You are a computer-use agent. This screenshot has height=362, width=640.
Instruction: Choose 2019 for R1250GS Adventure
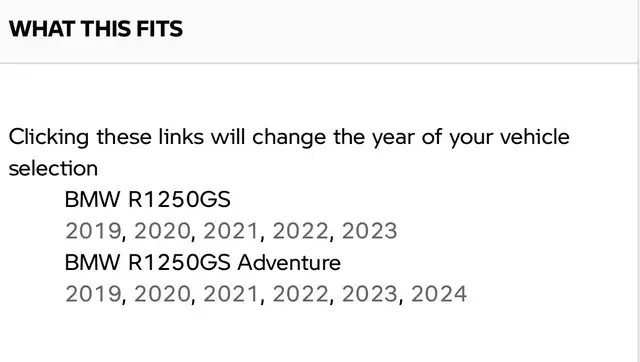pos(93,294)
